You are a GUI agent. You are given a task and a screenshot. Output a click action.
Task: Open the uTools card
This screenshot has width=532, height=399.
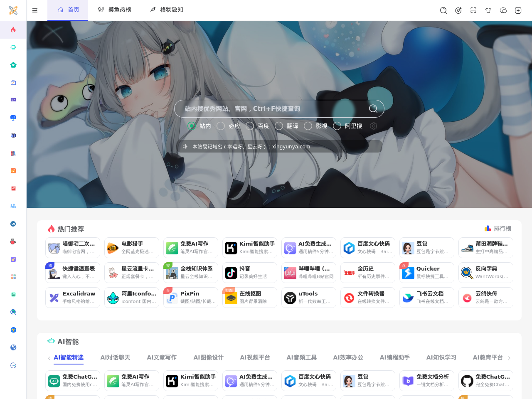pyautogui.click(x=309, y=298)
